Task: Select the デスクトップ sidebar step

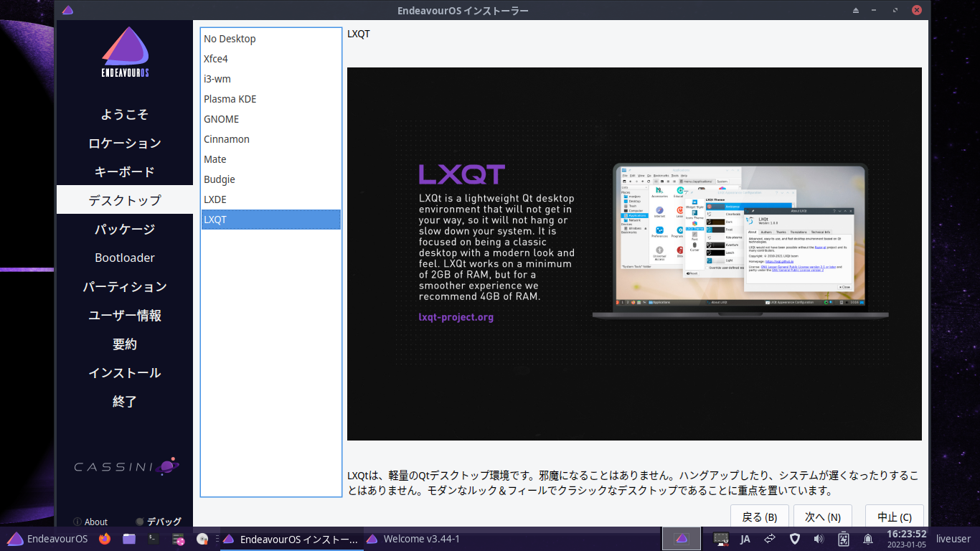Action: click(x=125, y=199)
